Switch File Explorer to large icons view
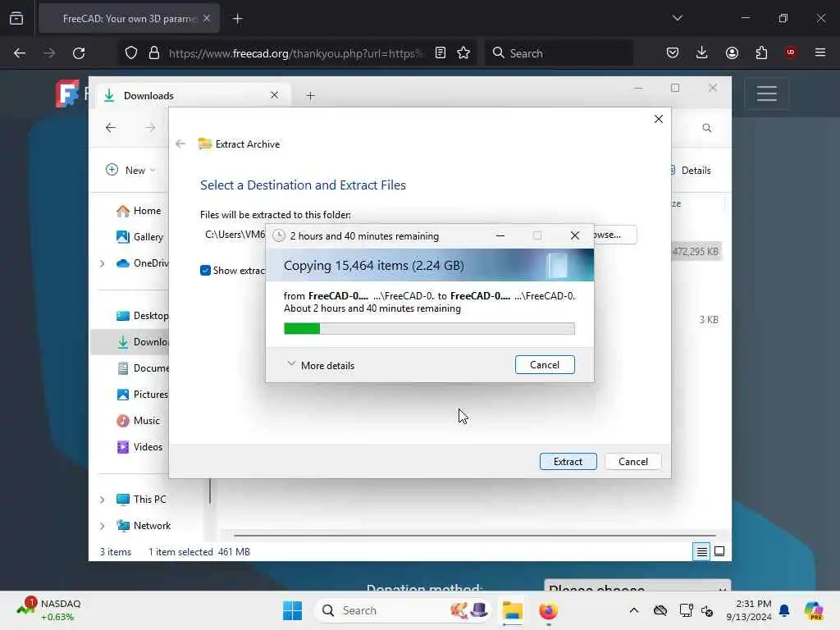Image resolution: width=840 pixels, height=630 pixels. click(x=719, y=551)
